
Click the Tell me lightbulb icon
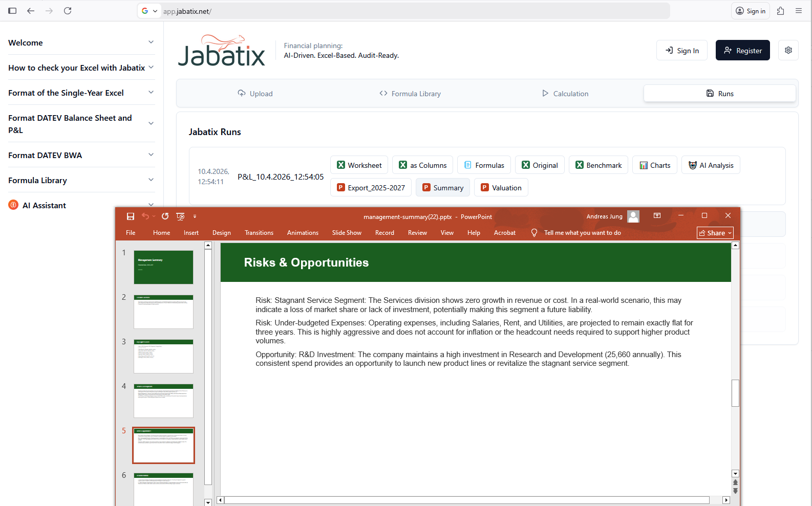click(x=534, y=233)
